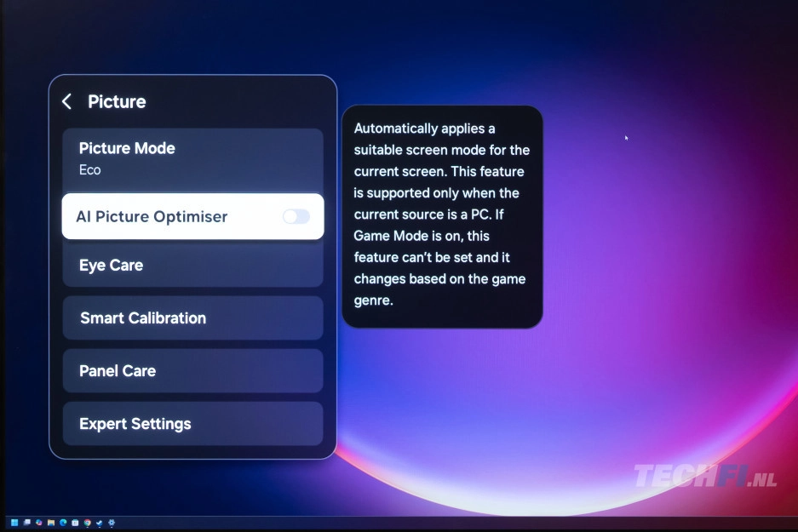Open the Eye Care menu item
This screenshot has width=798, height=532.
tap(192, 265)
